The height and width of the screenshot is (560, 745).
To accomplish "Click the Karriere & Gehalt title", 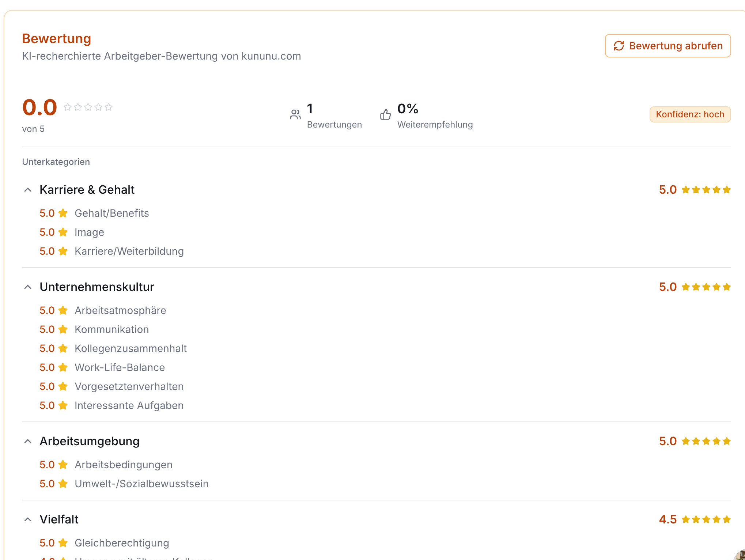I will pyautogui.click(x=87, y=190).
